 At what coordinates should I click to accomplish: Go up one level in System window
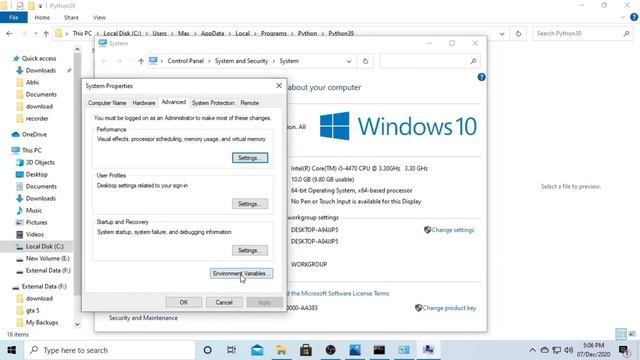pyautogui.click(x=141, y=61)
